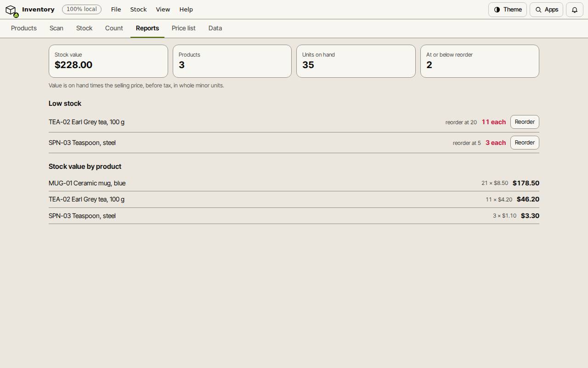Open the Apps search button
Viewport: 588px width, 368px height.
(546, 10)
